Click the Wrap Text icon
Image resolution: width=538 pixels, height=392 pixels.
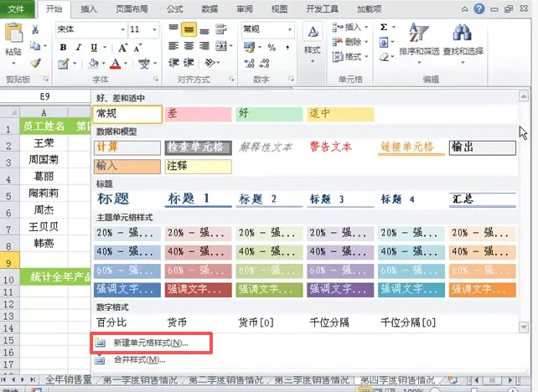click(x=221, y=29)
